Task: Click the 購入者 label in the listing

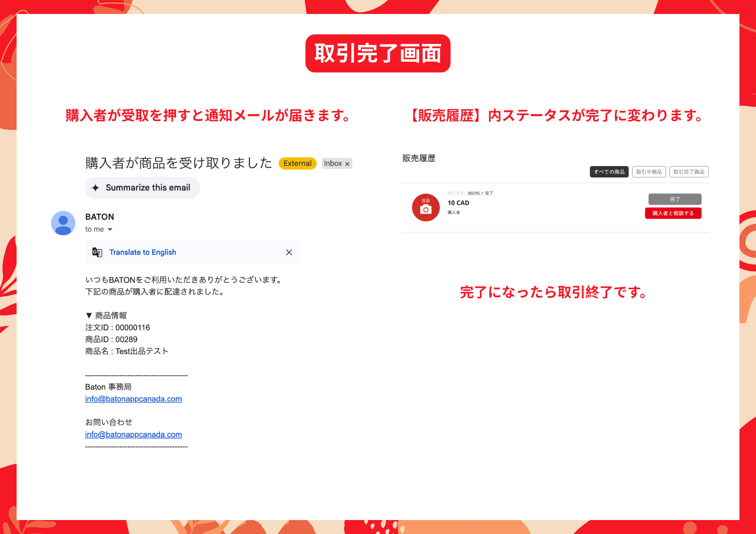Action: coord(454,213)
